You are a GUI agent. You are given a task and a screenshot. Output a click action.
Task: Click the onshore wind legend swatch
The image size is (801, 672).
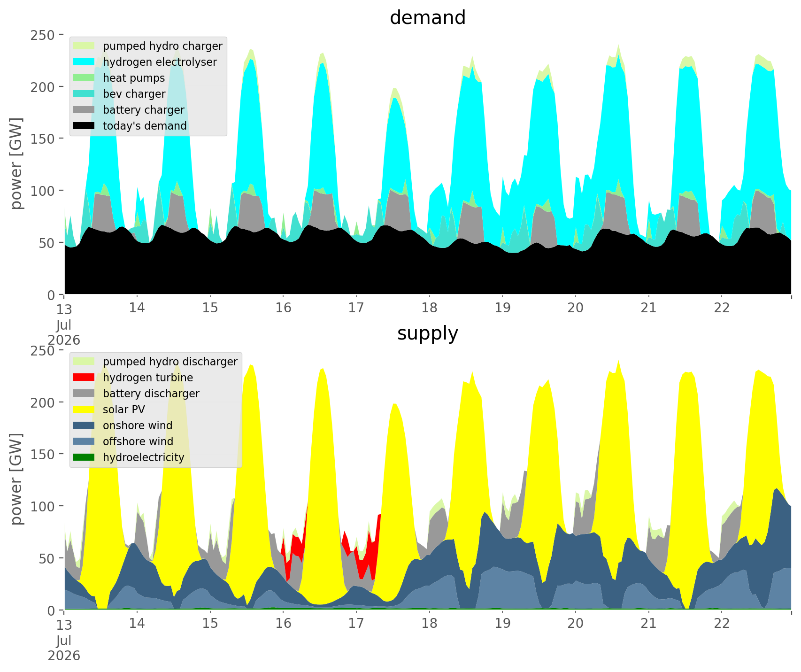tap(85, 425)
